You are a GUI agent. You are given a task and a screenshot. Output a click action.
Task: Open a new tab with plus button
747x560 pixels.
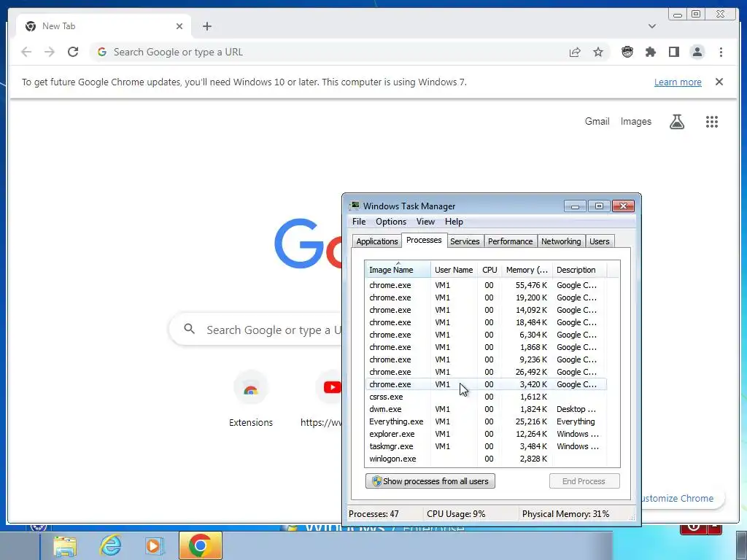tap(206, 26)
